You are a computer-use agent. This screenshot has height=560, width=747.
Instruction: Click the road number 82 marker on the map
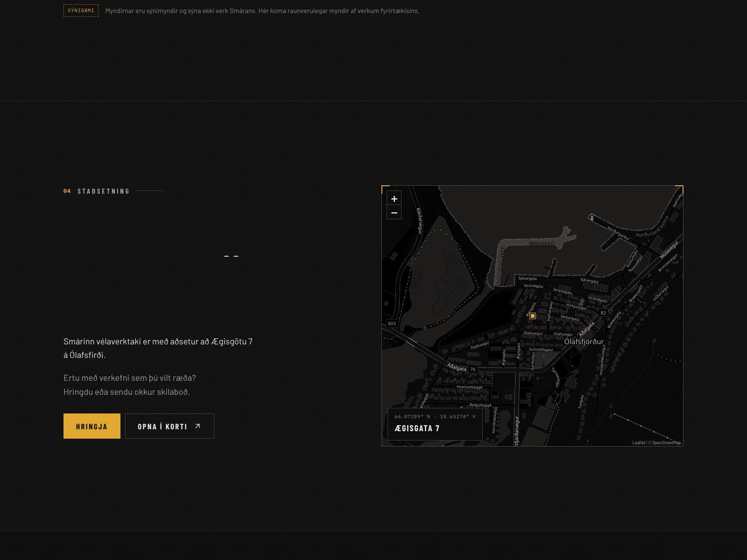(x=603, y=313)
